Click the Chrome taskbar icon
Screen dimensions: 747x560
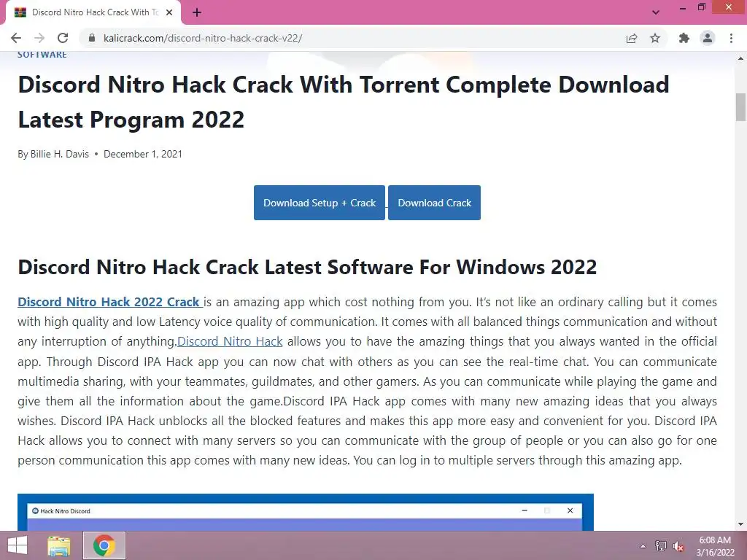[104, 545]
